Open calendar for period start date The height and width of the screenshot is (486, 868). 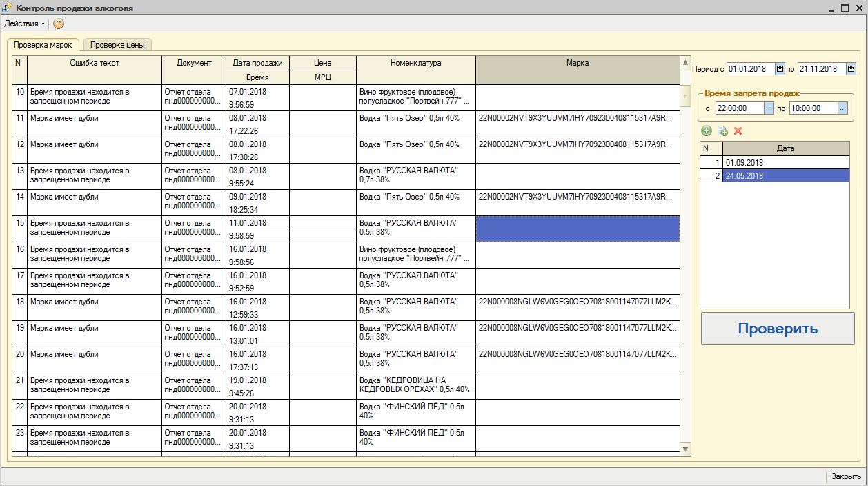point(780,69)
